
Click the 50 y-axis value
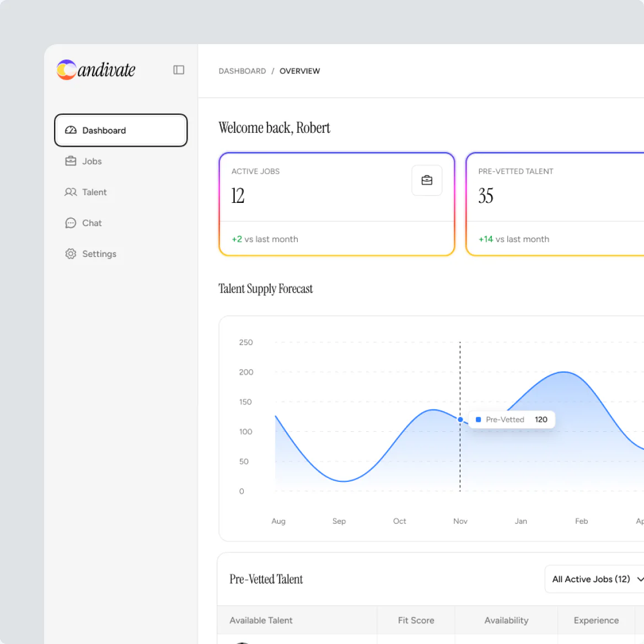point(244,461)
